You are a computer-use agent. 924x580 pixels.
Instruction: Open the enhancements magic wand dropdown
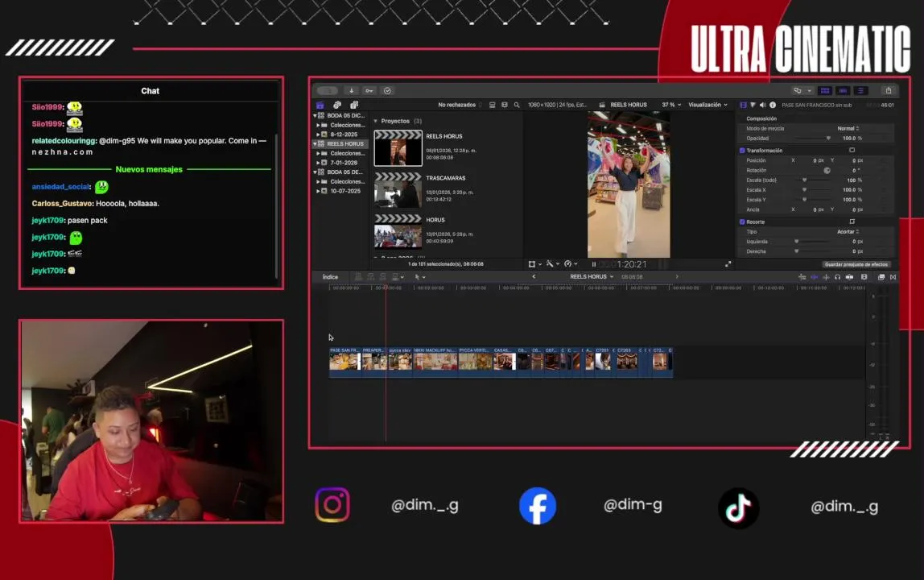pyautogui.click(x=552, y=264)
